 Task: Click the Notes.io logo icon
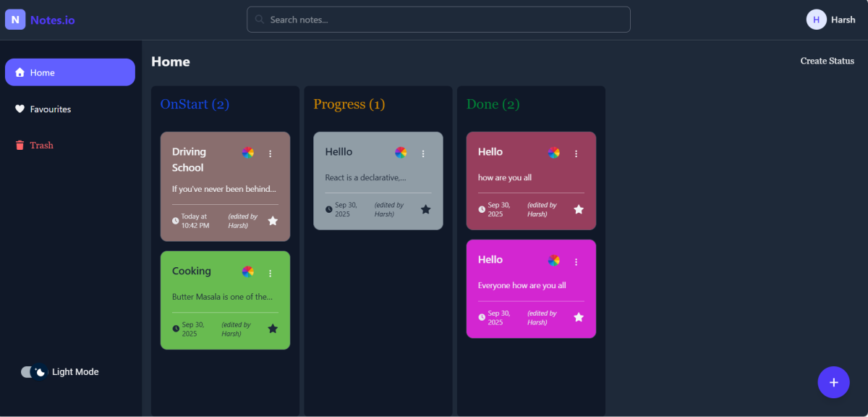point(15,20)
